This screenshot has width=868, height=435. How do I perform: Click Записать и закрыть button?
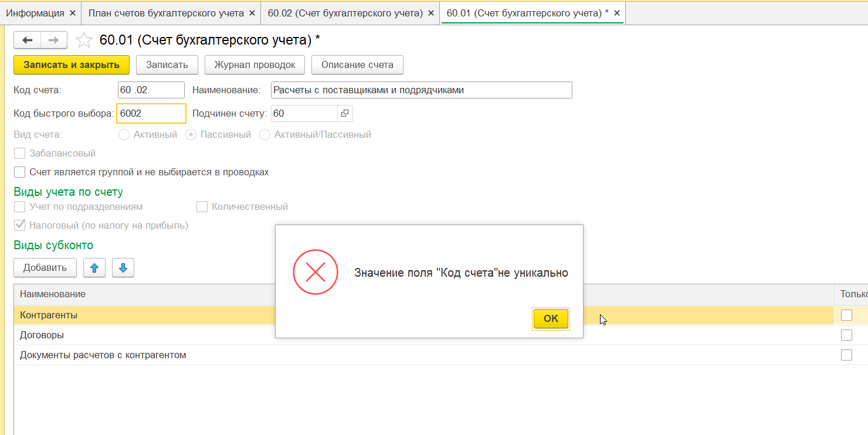(x=72, y=64)
